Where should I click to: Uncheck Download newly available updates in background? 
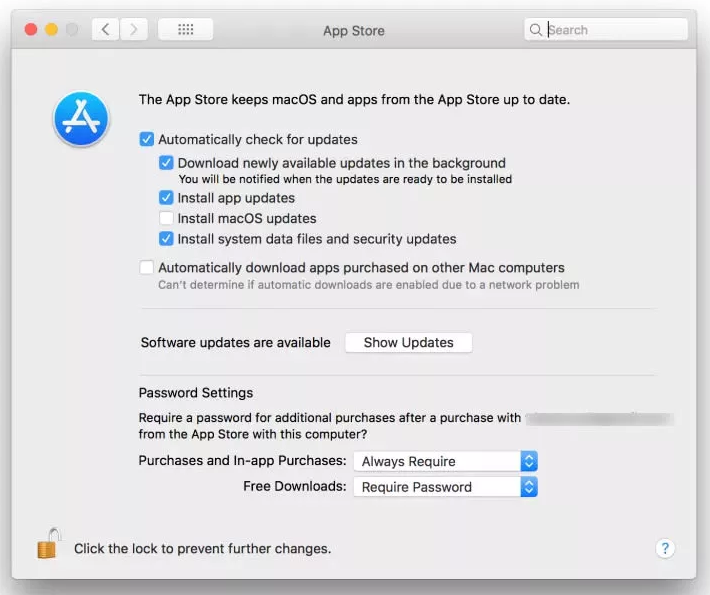click(166, 163)
